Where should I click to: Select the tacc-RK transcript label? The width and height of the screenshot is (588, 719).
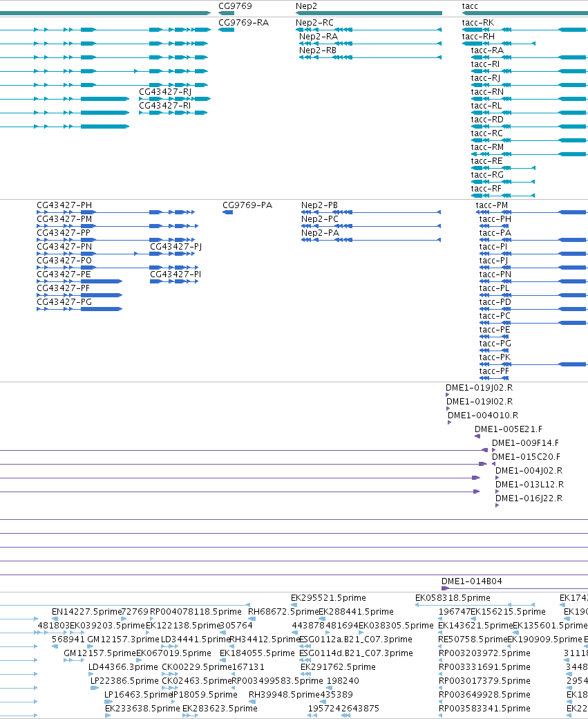[x=478, y=22]
